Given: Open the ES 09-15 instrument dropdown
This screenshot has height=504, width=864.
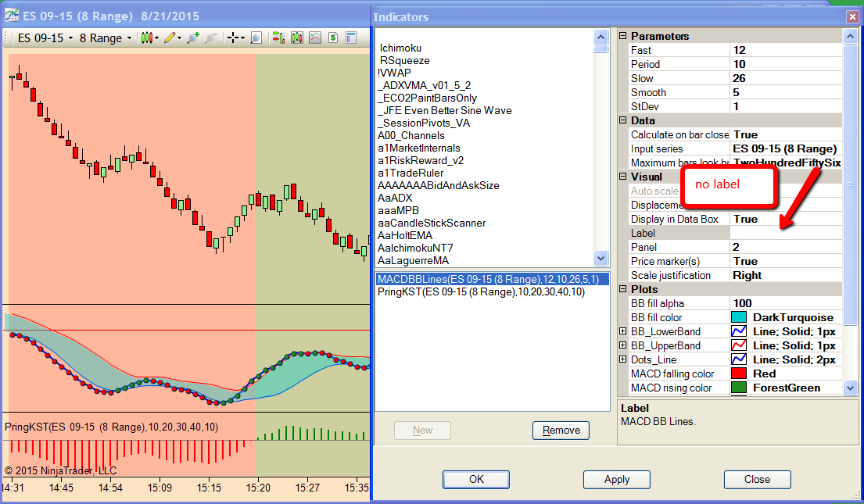Looking at the screenshot, I should [45, 38].
